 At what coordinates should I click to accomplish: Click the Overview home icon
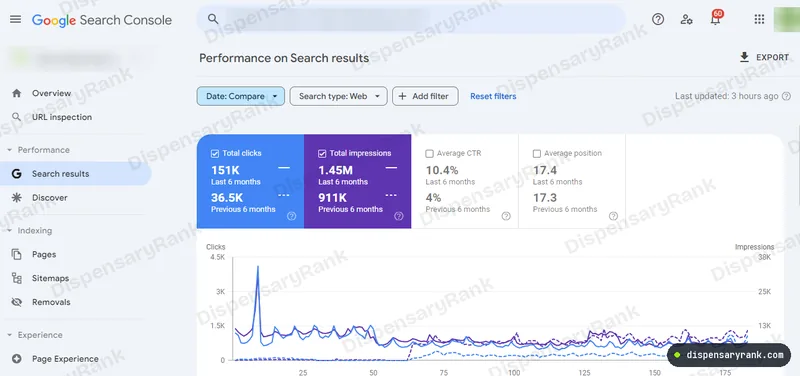pyautogui.click(x=17, y=93)
